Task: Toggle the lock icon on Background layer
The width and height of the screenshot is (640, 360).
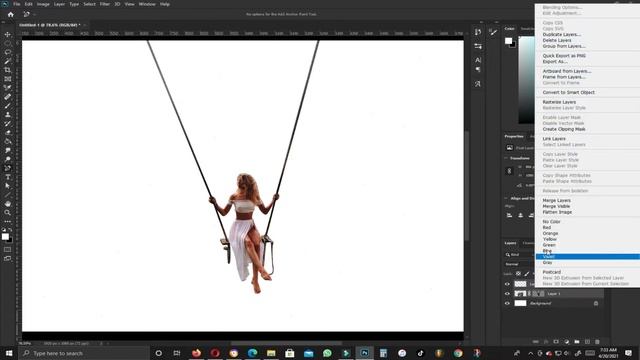Action: click(x=596, y=303)
